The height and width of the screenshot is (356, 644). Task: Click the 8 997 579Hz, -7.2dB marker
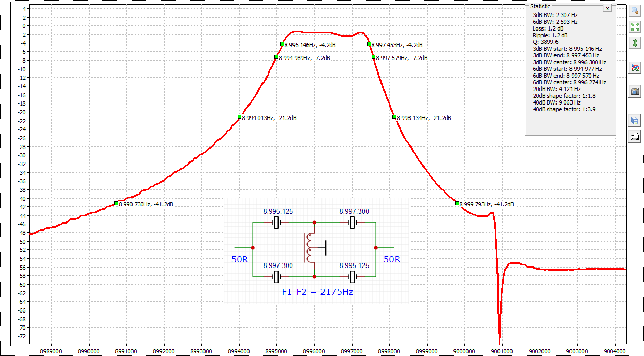(373, 57)
